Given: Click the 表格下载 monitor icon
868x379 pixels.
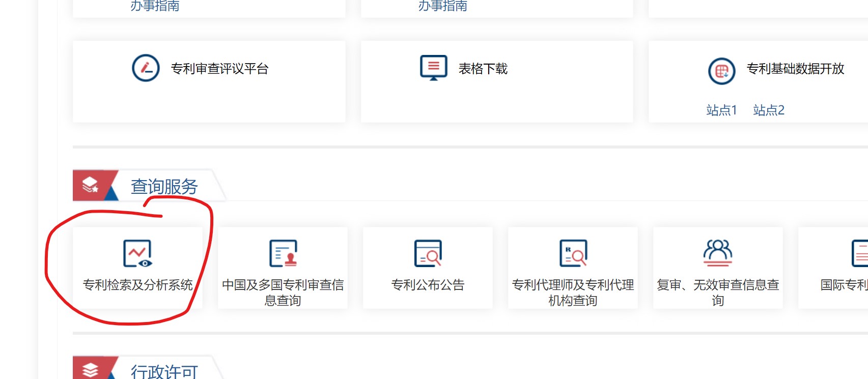Looking at the screenshot, I should pos(434,68).
